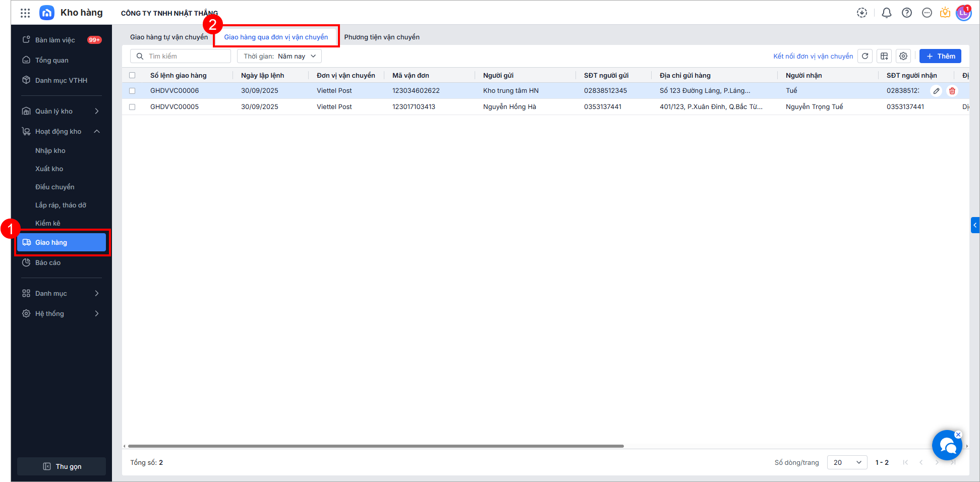The height and width of the screenshot is (482, 980).
Task: Open the help question mark icon
Action: [907, 13]
